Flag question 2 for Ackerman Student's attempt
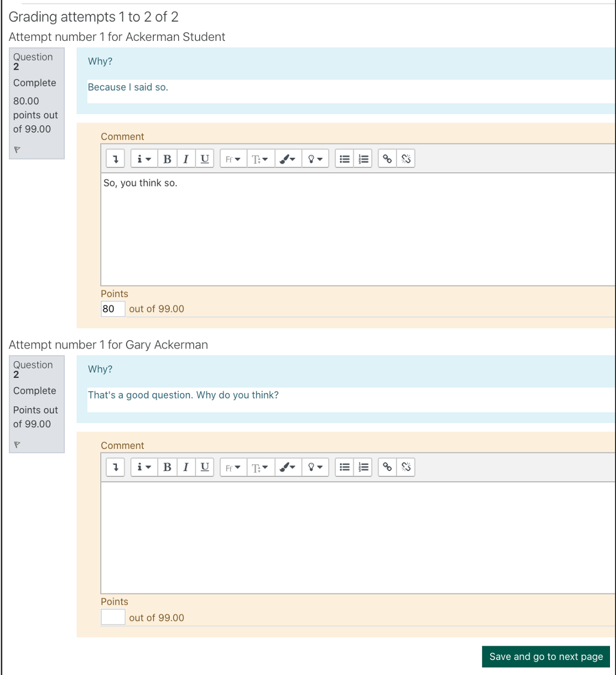 [x=17, y=149]
